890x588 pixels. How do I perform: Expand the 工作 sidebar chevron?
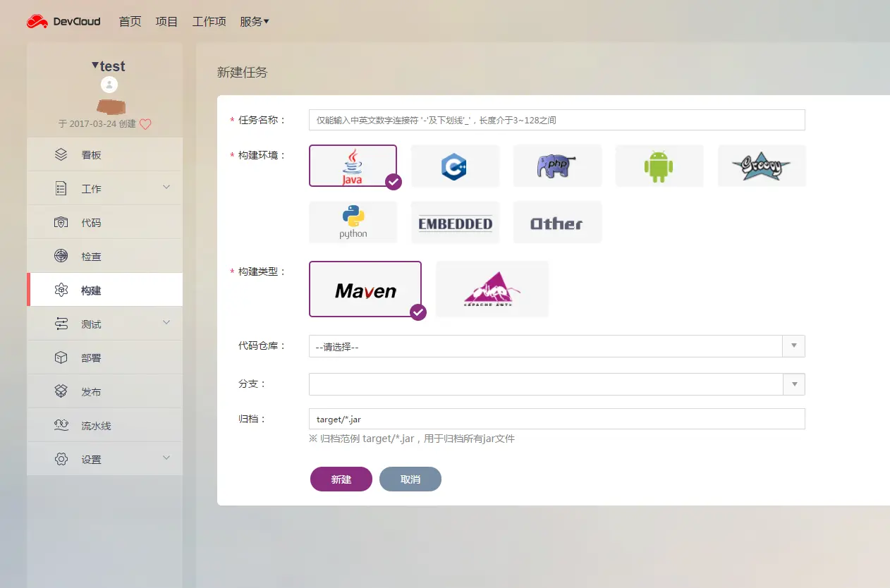(166, 187)
